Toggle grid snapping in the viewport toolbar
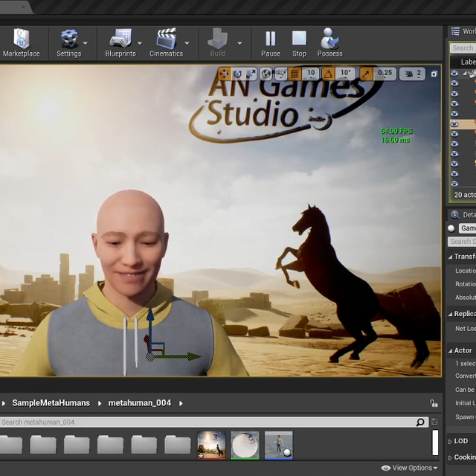 tap(295, 74)
